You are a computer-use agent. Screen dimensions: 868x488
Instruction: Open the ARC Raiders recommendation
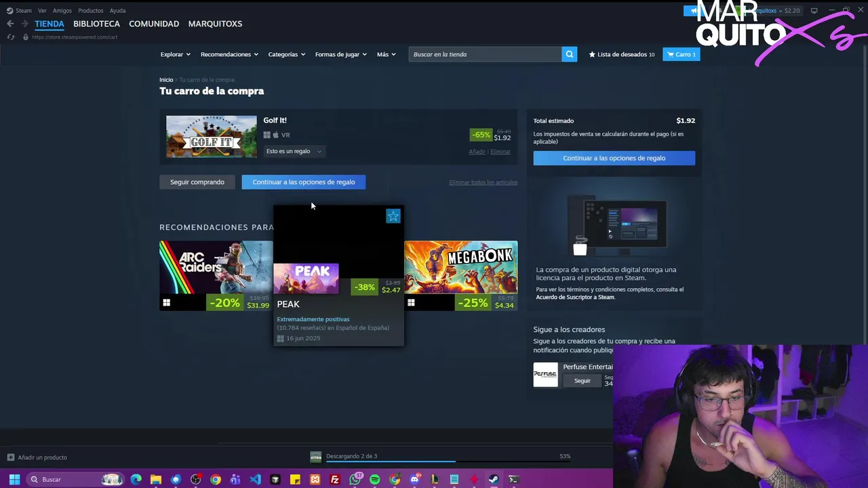(x=216, y=276)
